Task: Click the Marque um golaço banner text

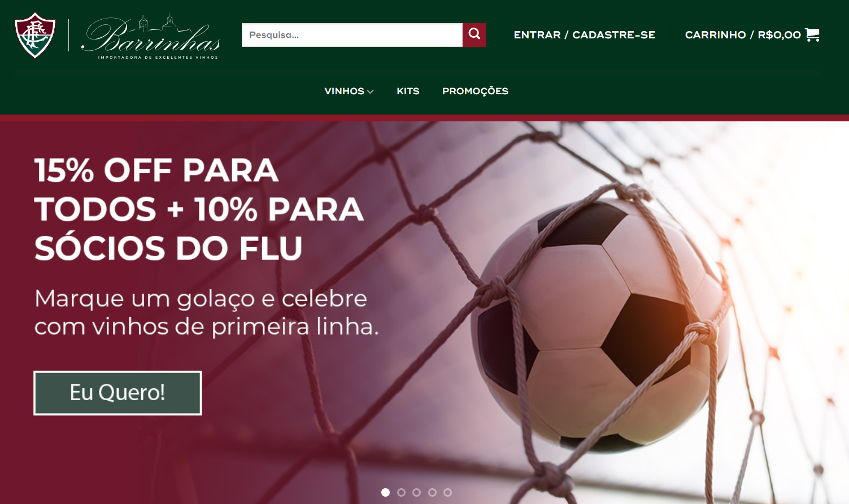Action: tap(206, 312)
